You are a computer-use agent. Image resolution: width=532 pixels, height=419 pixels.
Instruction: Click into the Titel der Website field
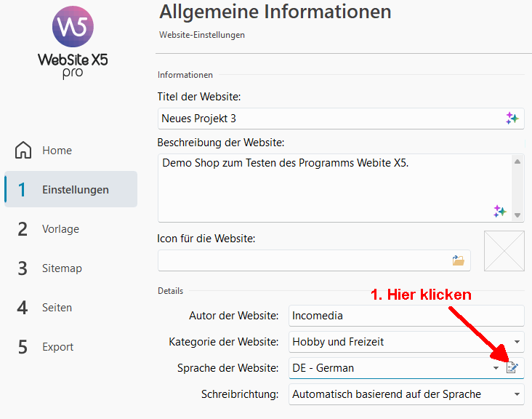point(327,119)
